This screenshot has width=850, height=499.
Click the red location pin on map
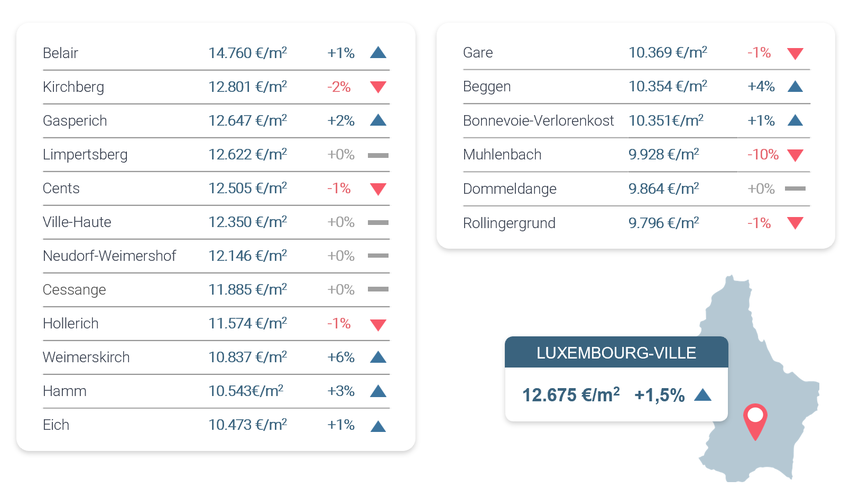[755, 421]
